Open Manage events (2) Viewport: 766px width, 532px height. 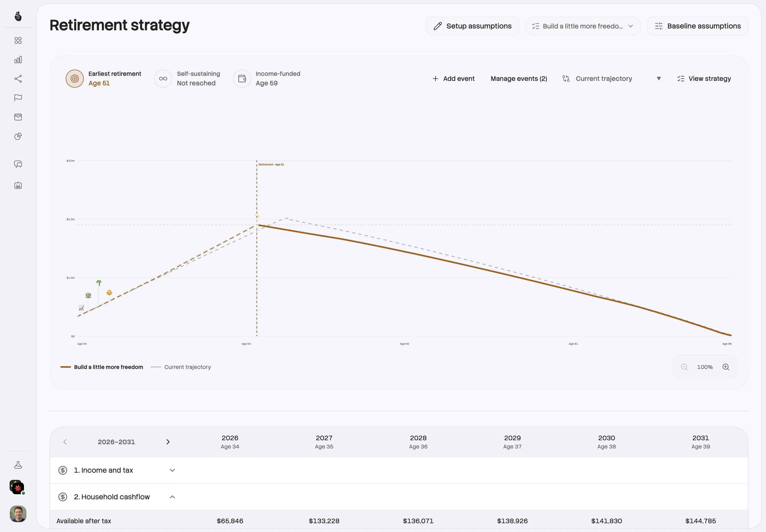[519, 79]
